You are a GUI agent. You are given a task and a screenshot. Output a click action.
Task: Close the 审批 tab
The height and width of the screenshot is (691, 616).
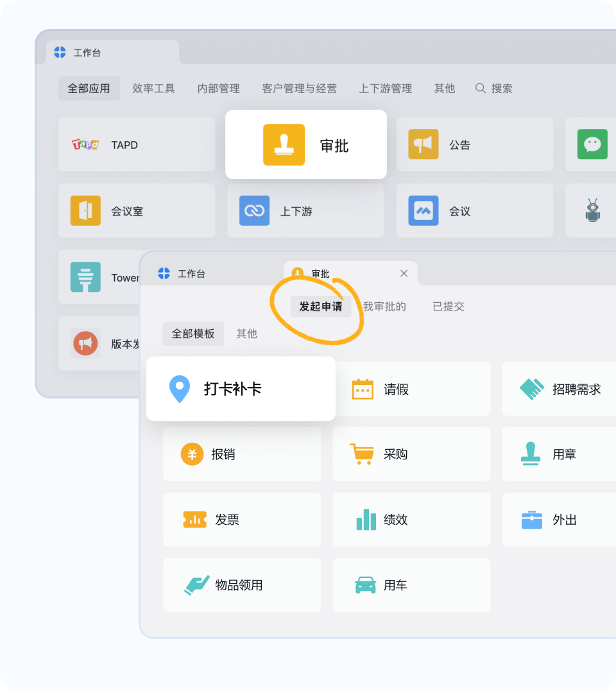tap(404, 273)
